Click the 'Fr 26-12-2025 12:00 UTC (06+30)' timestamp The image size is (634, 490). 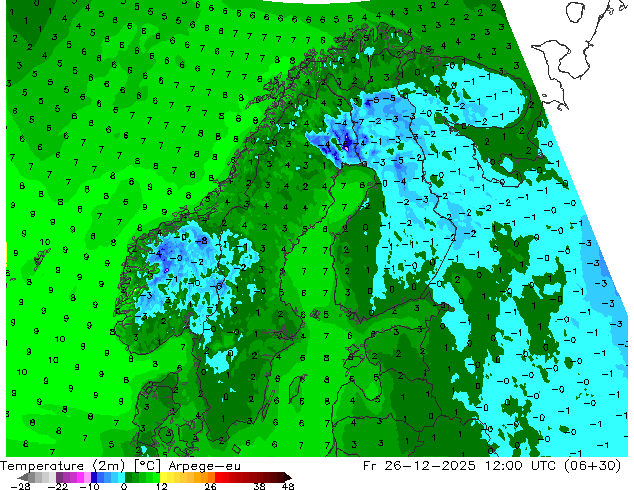pyautogui.click(x=492, y=466)
